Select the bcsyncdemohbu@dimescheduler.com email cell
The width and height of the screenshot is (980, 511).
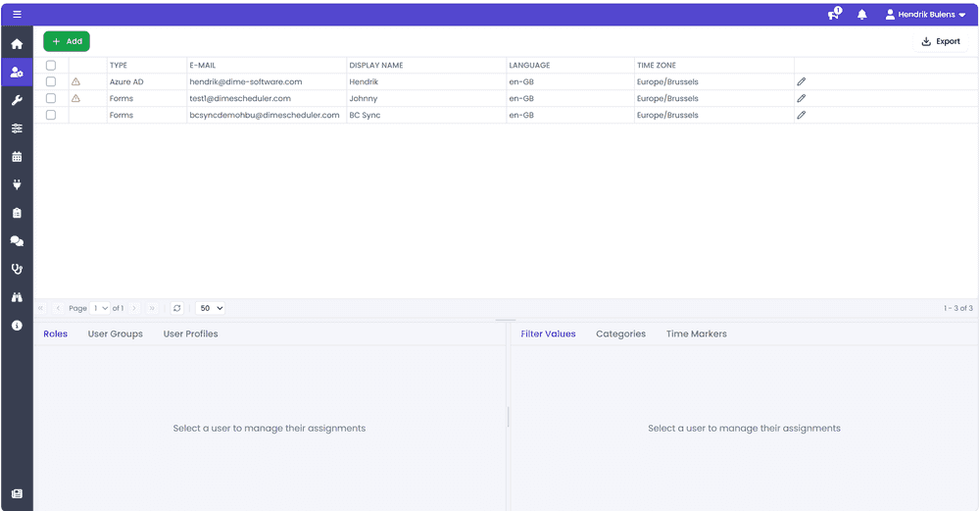tap(267, 115)
